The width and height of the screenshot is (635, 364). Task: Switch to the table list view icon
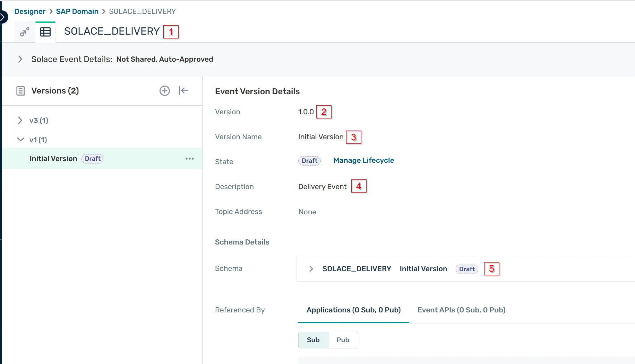tap(45, 32)
